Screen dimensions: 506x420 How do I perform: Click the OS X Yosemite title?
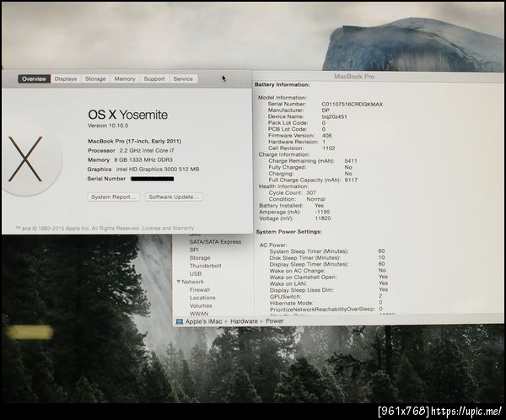pos(128,115)
